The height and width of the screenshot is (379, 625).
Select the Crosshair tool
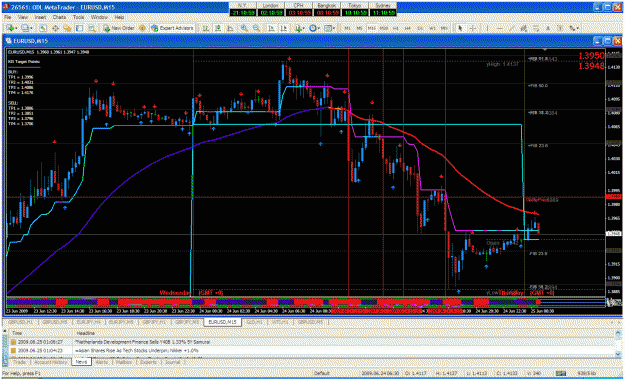tap(472, 28)
